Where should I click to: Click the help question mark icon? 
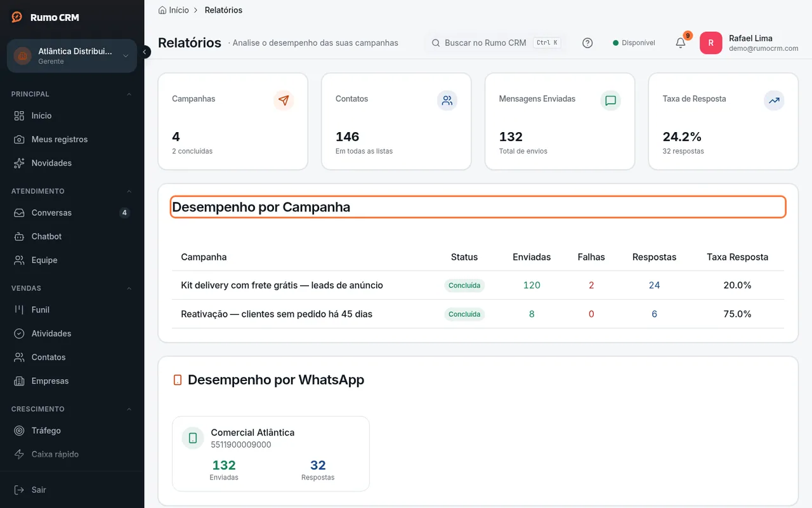tap(587, 43)
